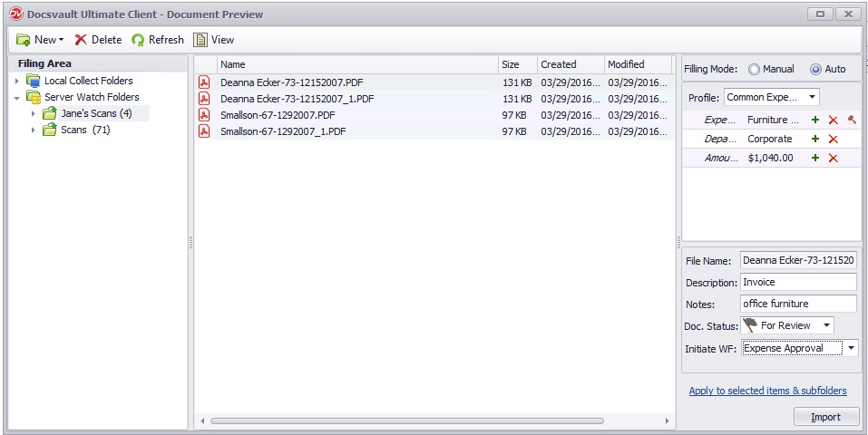Select Manual filling mode
Screen dimensions: 868x435
click(x=755, y=69)
